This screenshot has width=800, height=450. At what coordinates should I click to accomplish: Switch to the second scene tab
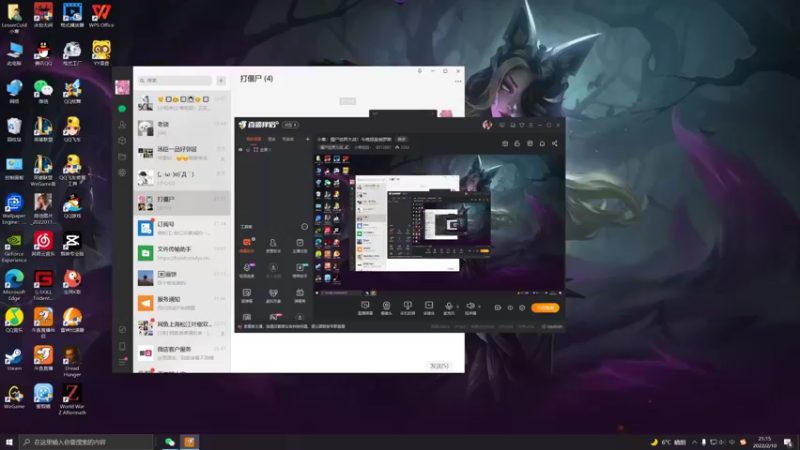(272, 139)
